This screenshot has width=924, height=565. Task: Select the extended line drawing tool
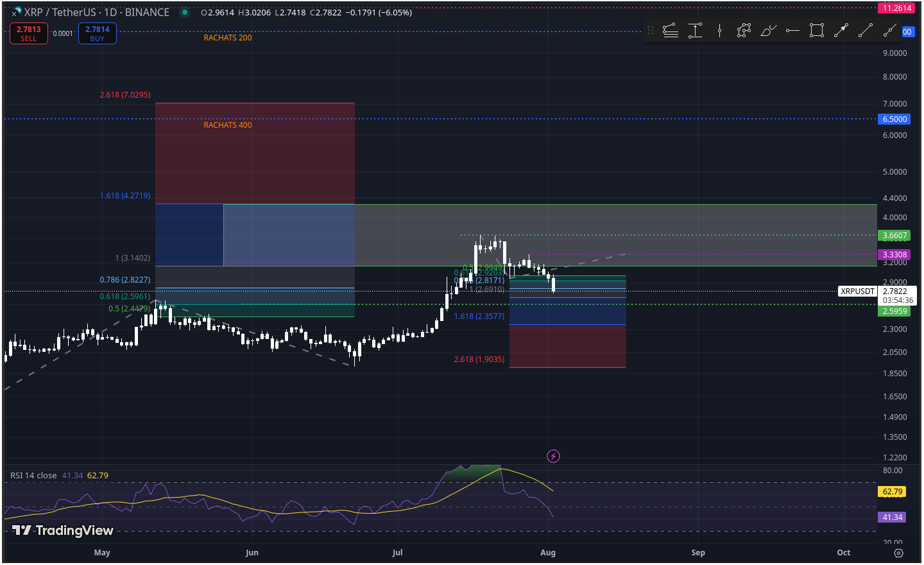(x=890, y=30)
